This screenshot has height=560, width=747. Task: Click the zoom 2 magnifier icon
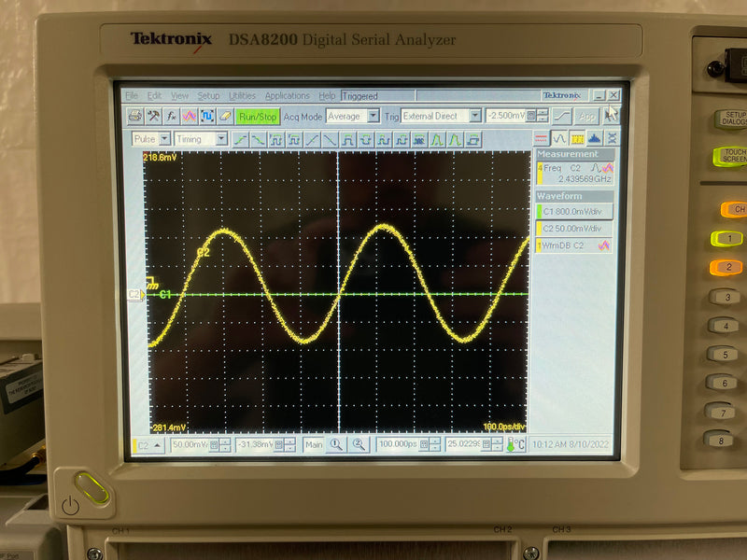[x=359, y=445]
